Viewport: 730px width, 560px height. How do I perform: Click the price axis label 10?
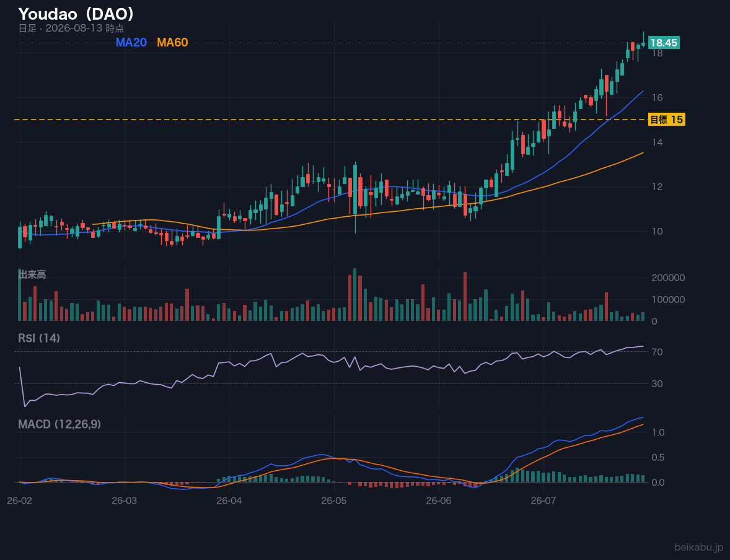[657, 232]
